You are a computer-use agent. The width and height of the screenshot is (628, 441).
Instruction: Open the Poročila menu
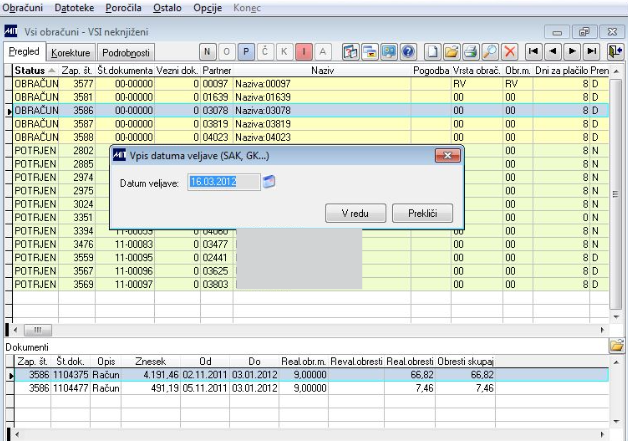pos(123,8)
